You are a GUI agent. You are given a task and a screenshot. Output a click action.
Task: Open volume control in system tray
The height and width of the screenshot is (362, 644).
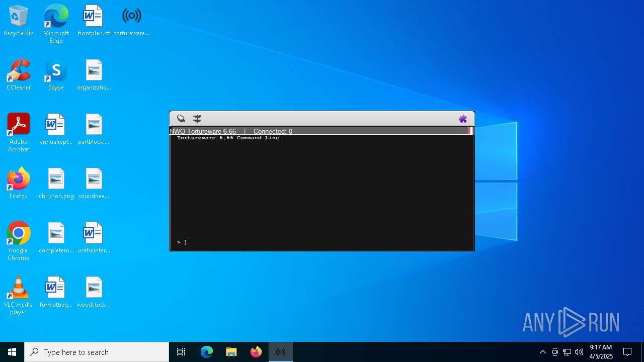579,352
